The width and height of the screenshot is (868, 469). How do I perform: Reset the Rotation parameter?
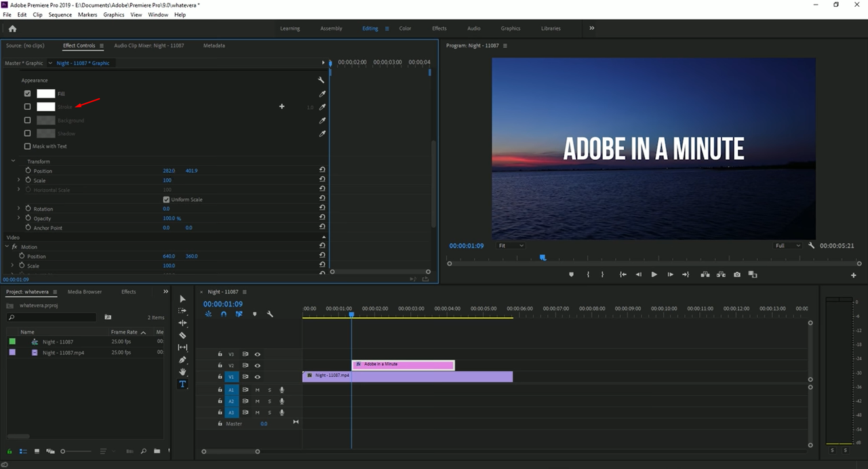pyautogui.click(x=322, y=209)
